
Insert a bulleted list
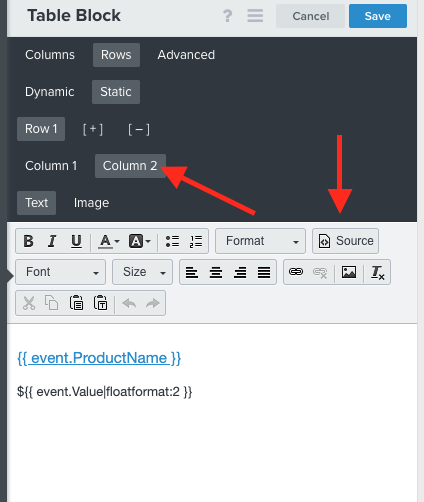pyautogui.click(x=172, y=241)
